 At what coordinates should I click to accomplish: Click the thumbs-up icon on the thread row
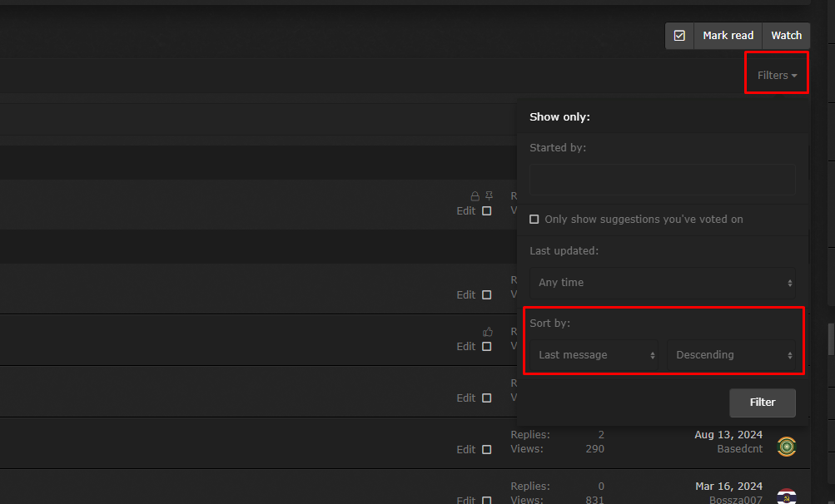[488, 332]
